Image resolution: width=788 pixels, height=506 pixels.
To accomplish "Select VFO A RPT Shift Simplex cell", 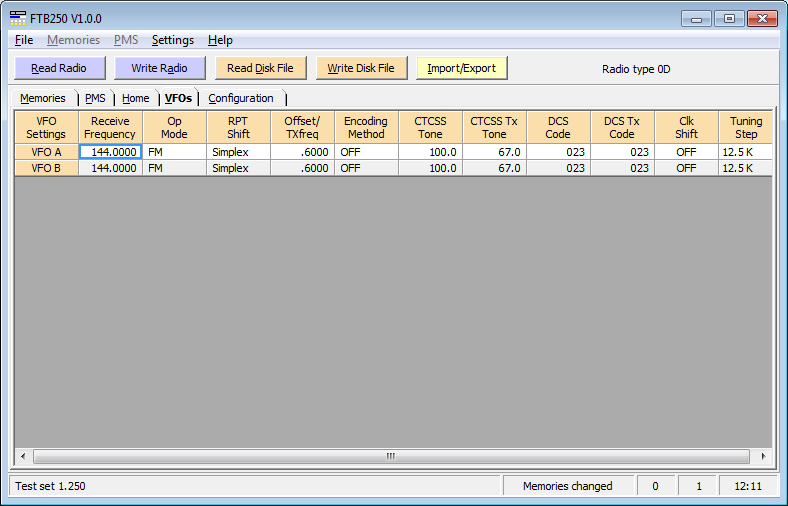I will tap(238, 152).
